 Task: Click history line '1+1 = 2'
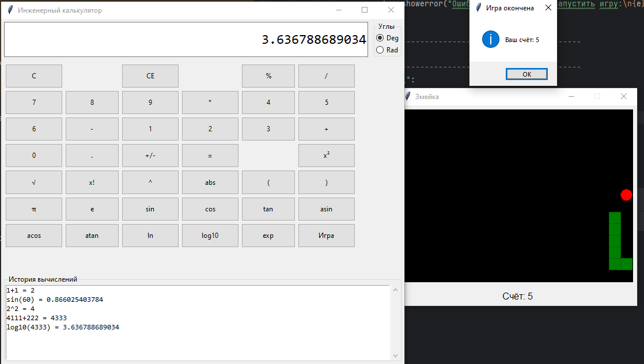click(x=21, y=290)
